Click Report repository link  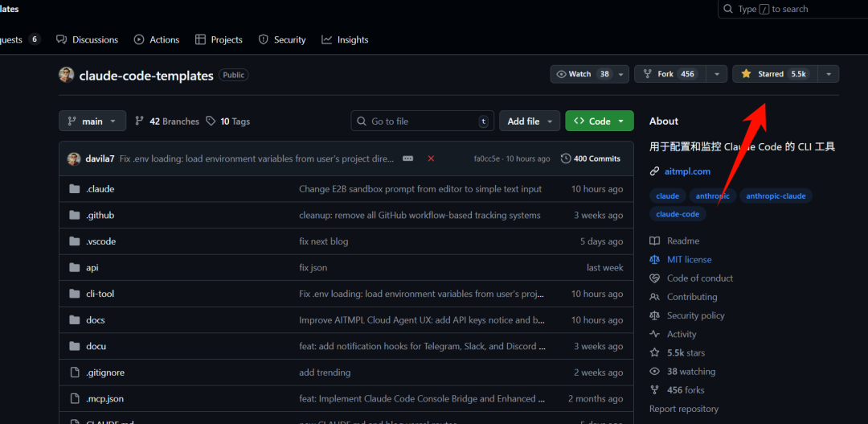tap(684, 409)
